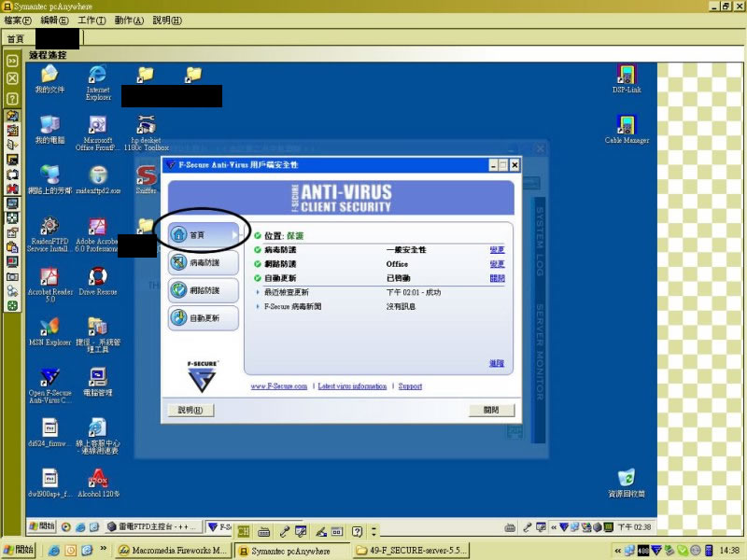747x560 pixels.
Task: Click the 沒有訊息 text in virus news row
Action: 401,307
